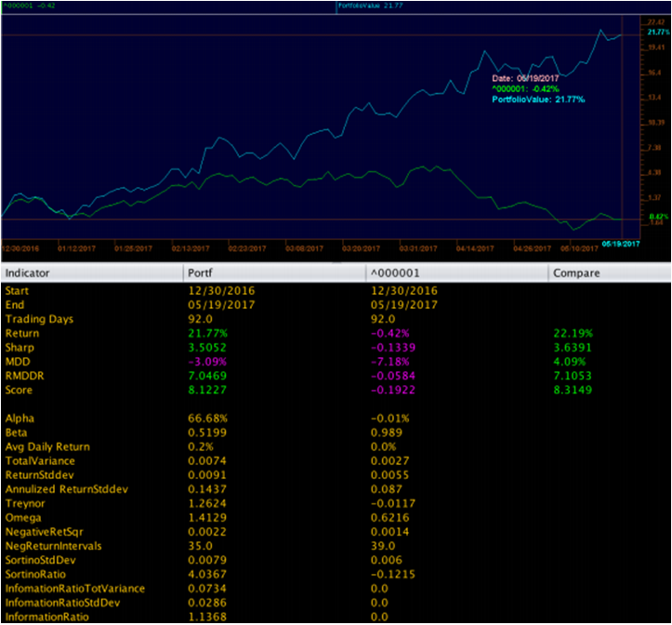This screenshot has height=625, width=672.
Task: Click the 'Score' indicator label
Action: pos(19,390)
